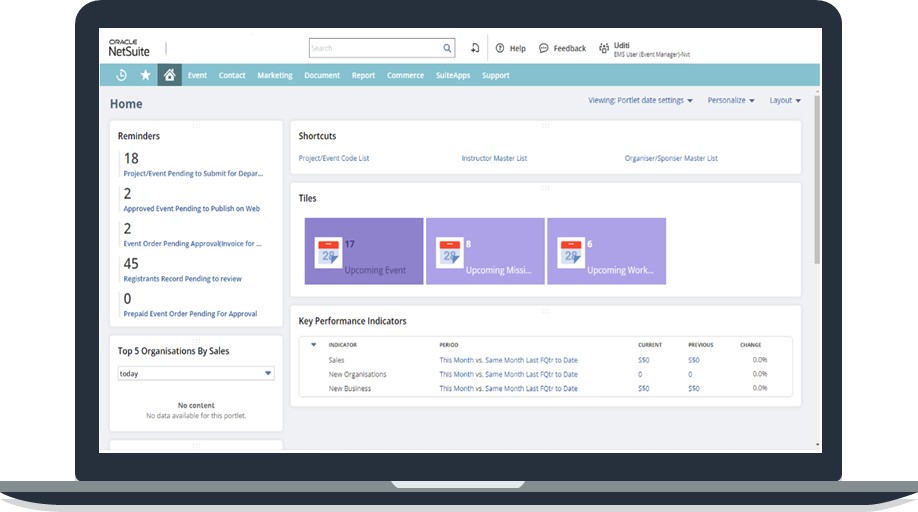Screen dimensions: 918x512
Task: Collapse the Key Performance Indicators triangle
Action: [x=313, y=345]
